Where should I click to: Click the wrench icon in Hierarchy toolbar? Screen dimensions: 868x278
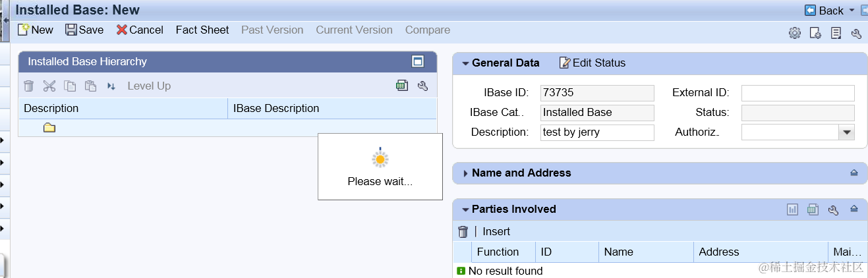click(x=423, y=86)
